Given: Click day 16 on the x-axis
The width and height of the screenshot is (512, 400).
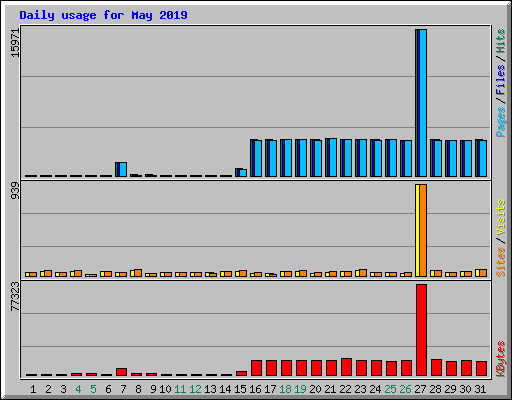Looking at the screenshot, I should [x=255, y=389].
